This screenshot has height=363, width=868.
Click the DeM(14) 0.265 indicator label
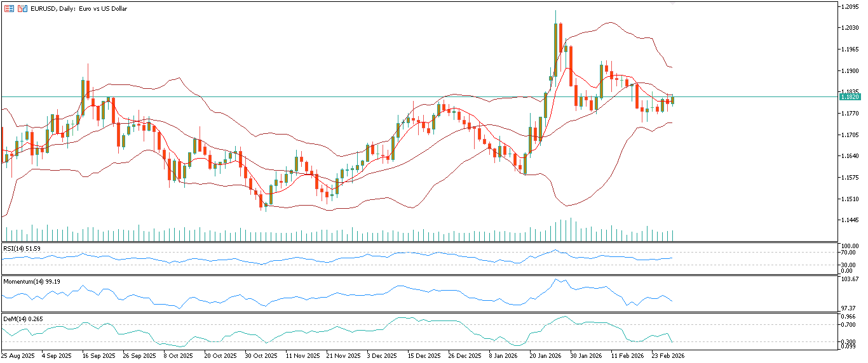click(x=22, y=319)
